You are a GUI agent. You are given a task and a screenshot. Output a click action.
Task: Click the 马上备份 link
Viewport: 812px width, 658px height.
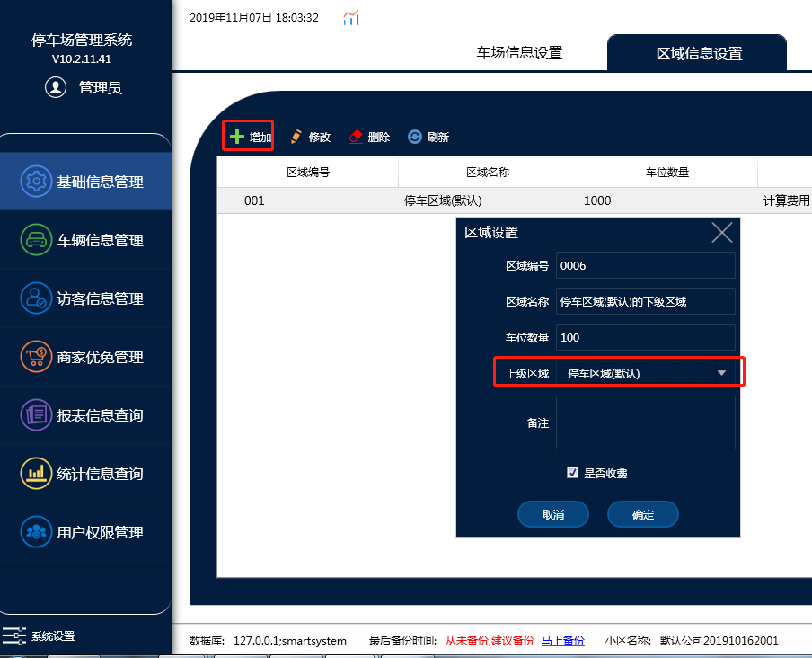[563, 641]
